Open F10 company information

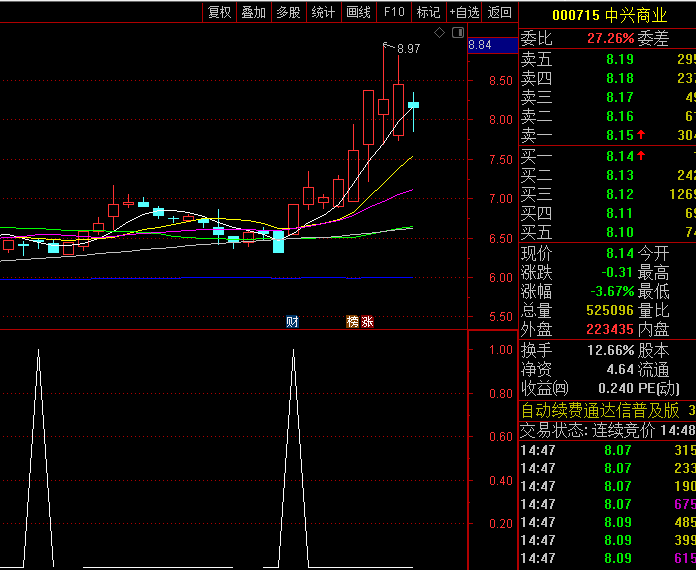[x=394, y=12]
